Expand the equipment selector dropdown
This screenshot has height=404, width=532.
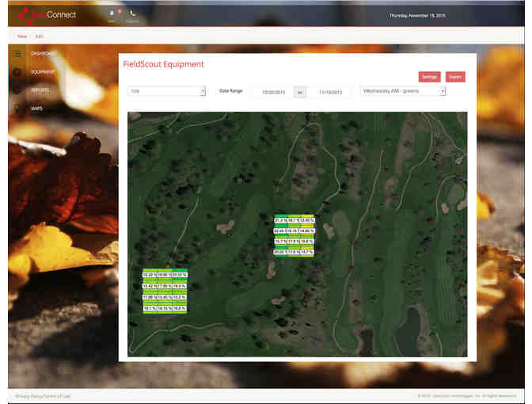click(x=166, y=91)
